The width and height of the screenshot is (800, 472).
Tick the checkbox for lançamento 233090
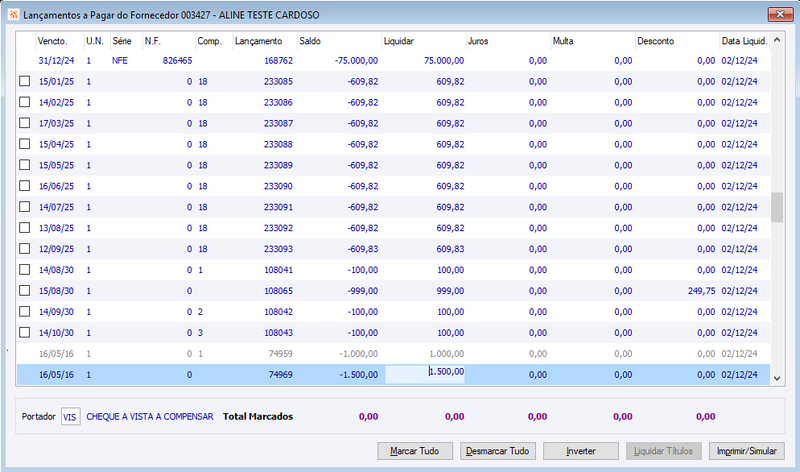(24, 186)
